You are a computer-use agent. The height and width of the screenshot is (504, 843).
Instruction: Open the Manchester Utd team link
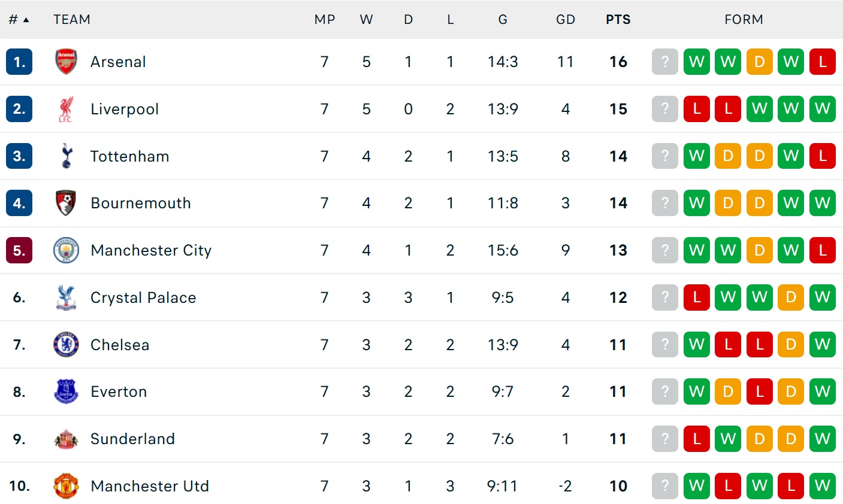pyautogui.click(x=150, y=486)
